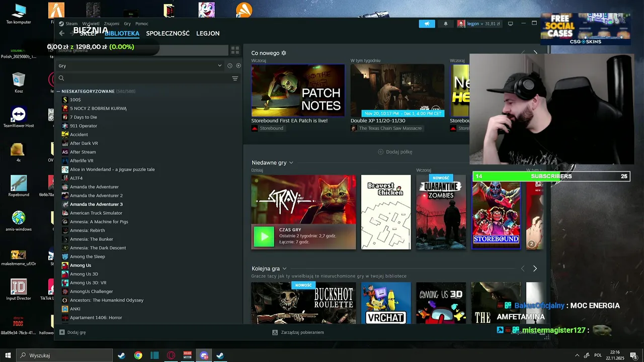Image resolution: width=644 pixels, height=362 pixels.
Task: Open the Wyświetl menu
Action: 91,24
